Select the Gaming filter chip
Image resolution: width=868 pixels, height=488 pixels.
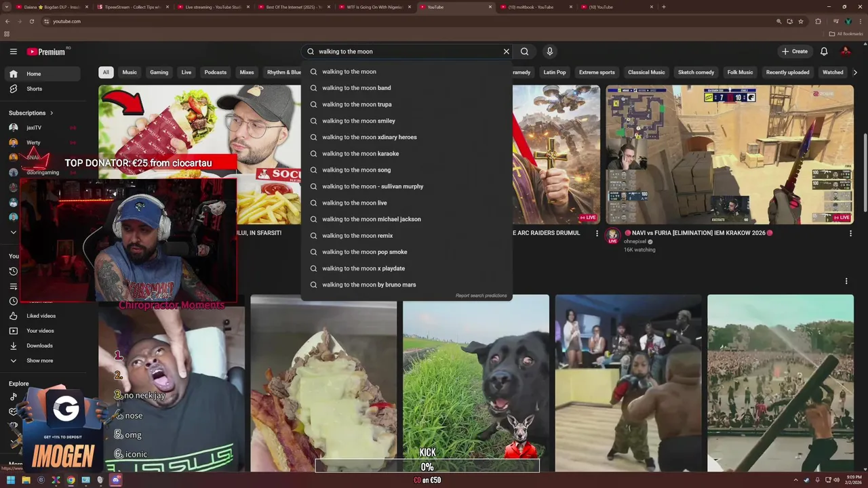coord(159,73)
